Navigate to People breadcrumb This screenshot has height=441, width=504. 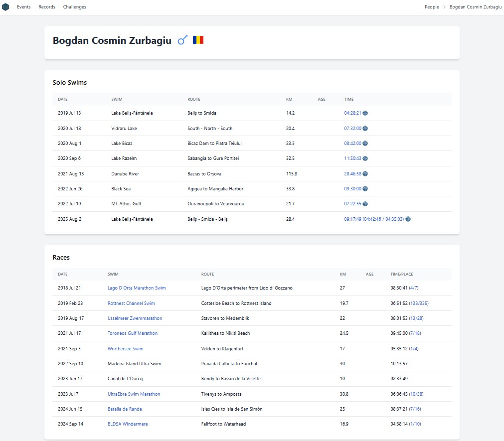(432, 7)
